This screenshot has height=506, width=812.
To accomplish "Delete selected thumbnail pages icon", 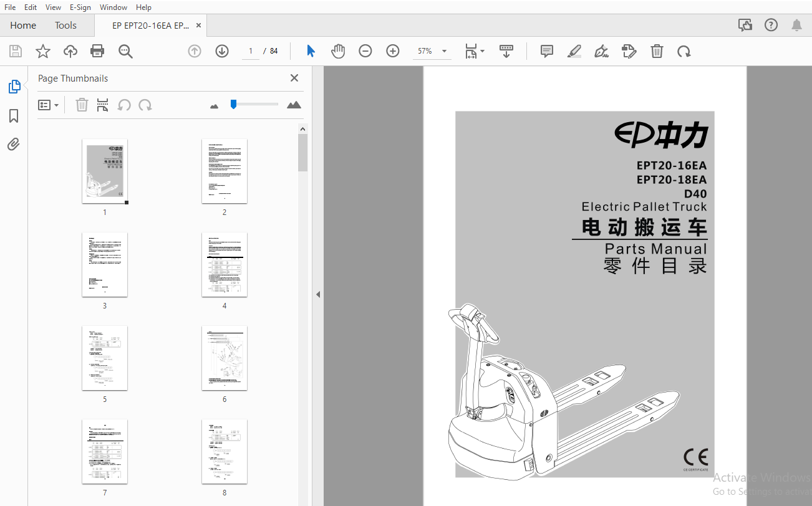I will 82,105.
